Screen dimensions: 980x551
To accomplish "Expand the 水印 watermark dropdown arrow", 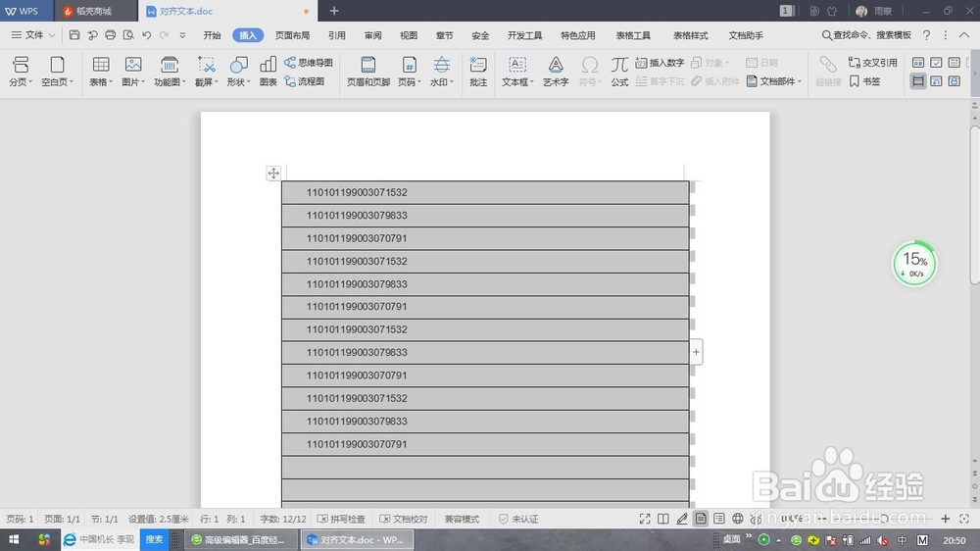I will (x=451, y=82).
